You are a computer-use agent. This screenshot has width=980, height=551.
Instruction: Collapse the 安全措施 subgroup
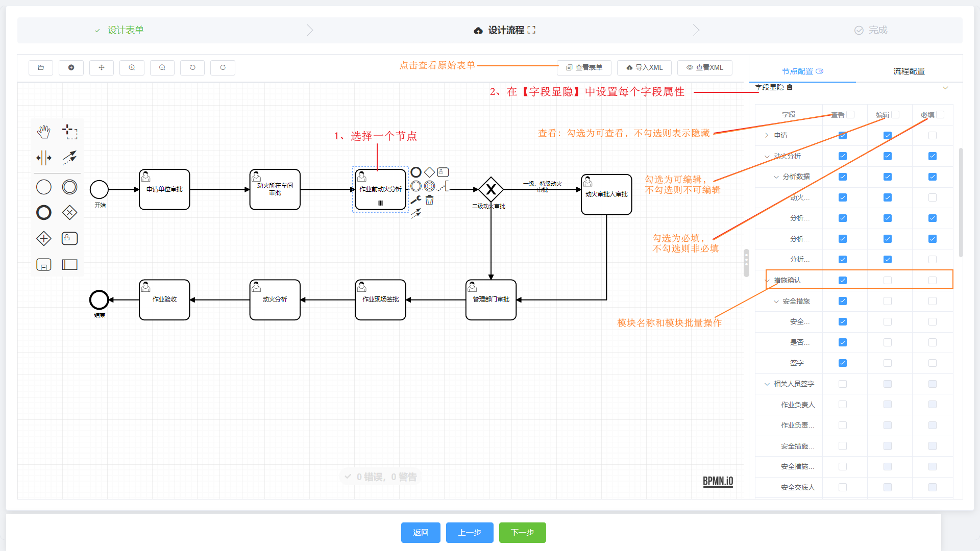(776, 302)
